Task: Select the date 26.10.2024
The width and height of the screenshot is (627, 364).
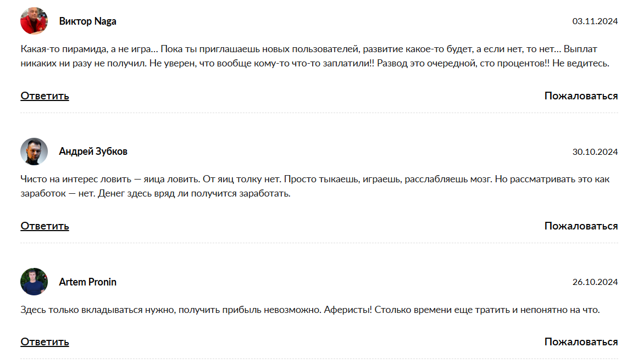Action: coord(595,282)
